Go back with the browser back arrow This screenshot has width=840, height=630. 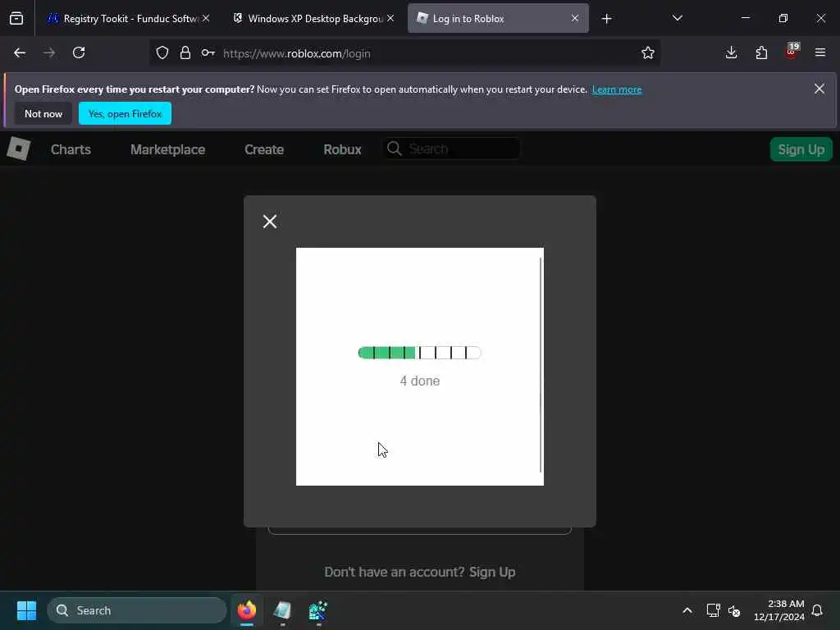20,53
